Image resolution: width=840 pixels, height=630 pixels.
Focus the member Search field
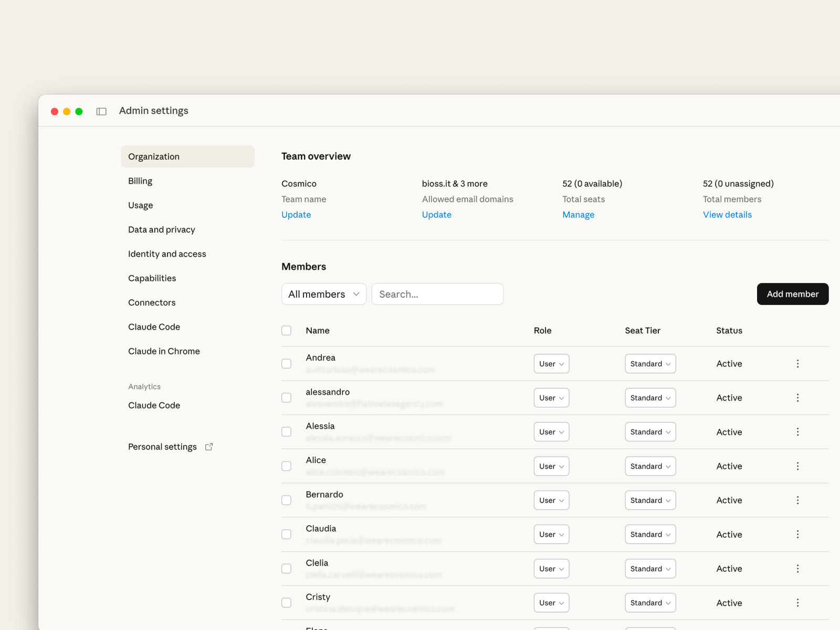(437, 294)
